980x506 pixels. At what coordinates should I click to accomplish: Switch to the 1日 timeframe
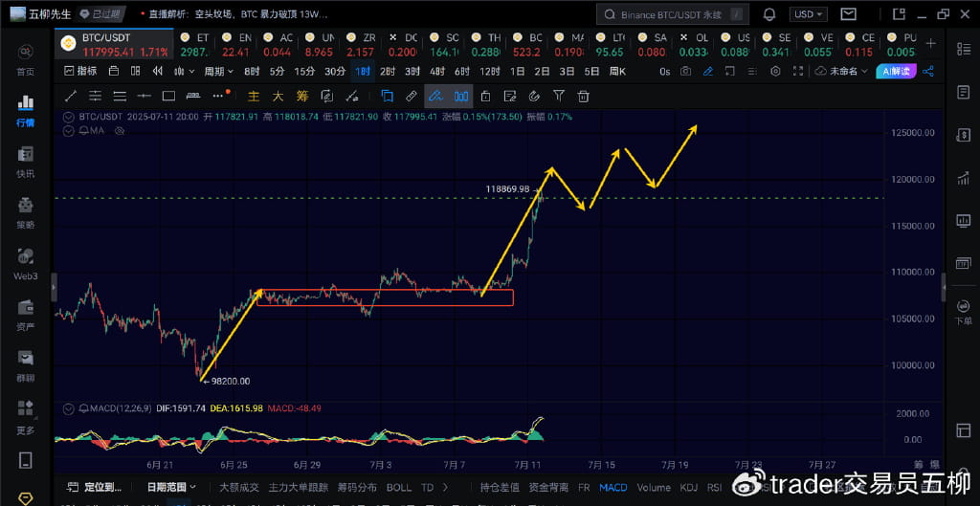pyautogui.click(x=517, y=71)
